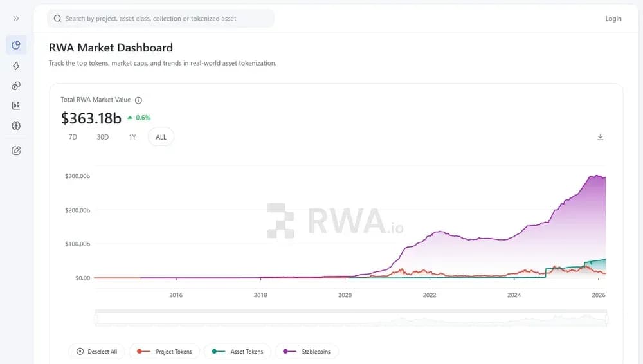643x364 pixels.
Task: Open the pie chart dashboard icon
Action: tap(16, 45)
